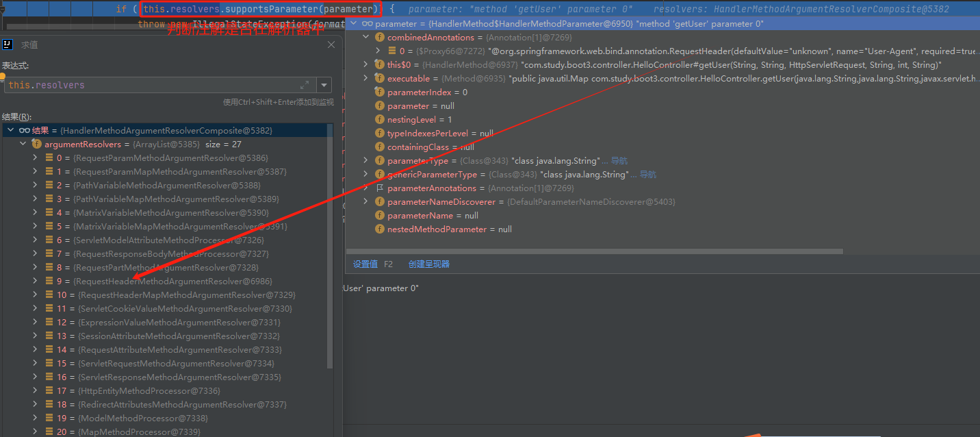Viewport: 980px width, 437px height.
Task: Click the glasses icon on the 结果 row
Action: 24,130
